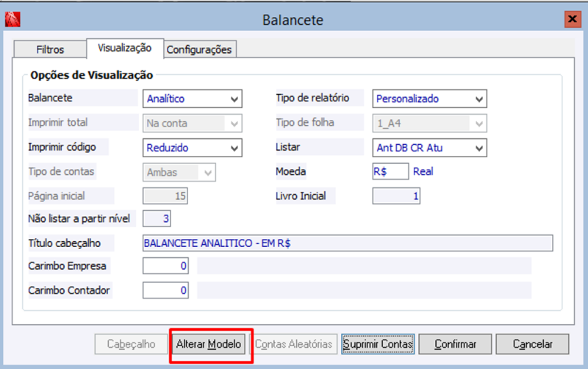
Task: Click the Carimbo Empresa label
Action: [x=67, y=266]
